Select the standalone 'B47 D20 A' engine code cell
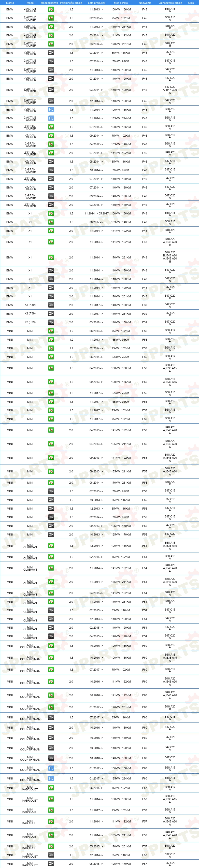This screenshot has height=868, width=199. [x=170, y=79]
